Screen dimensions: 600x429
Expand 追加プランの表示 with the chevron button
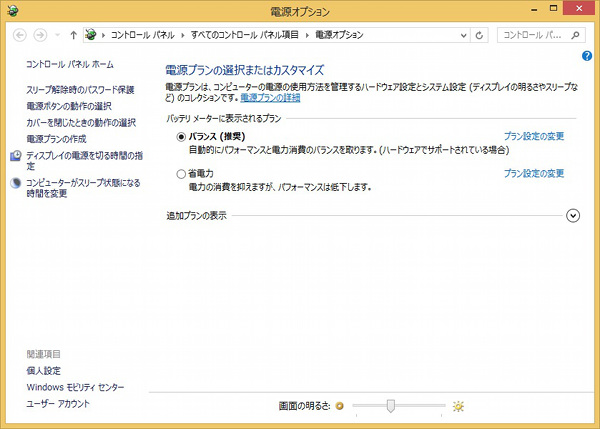pyautogui.click(x=573, y=215)
